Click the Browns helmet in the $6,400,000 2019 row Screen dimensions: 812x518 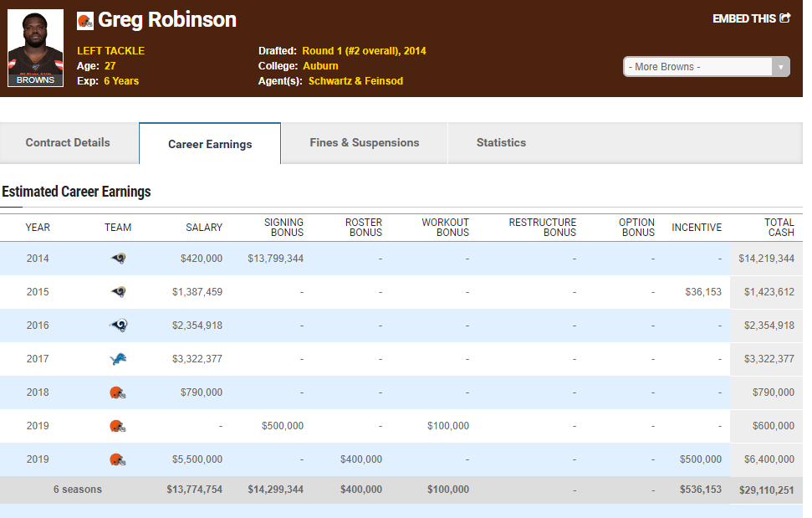coord(118,459)
